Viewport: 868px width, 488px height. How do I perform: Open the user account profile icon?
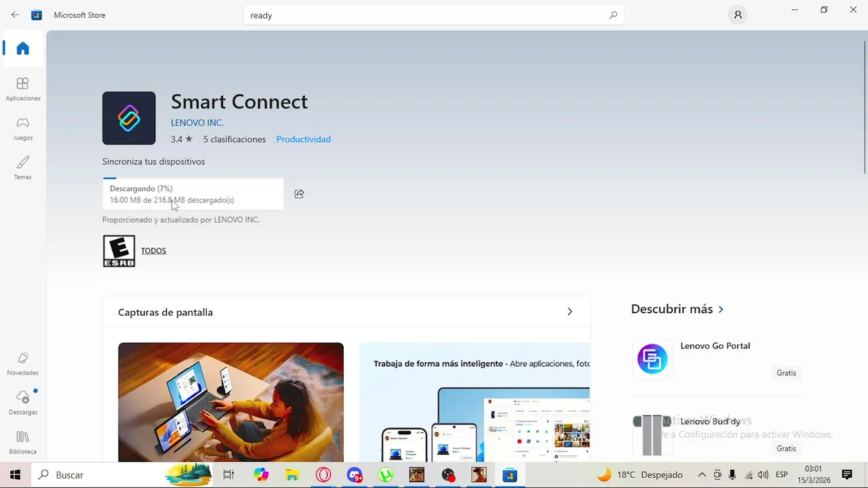click(x=738, y=15)
